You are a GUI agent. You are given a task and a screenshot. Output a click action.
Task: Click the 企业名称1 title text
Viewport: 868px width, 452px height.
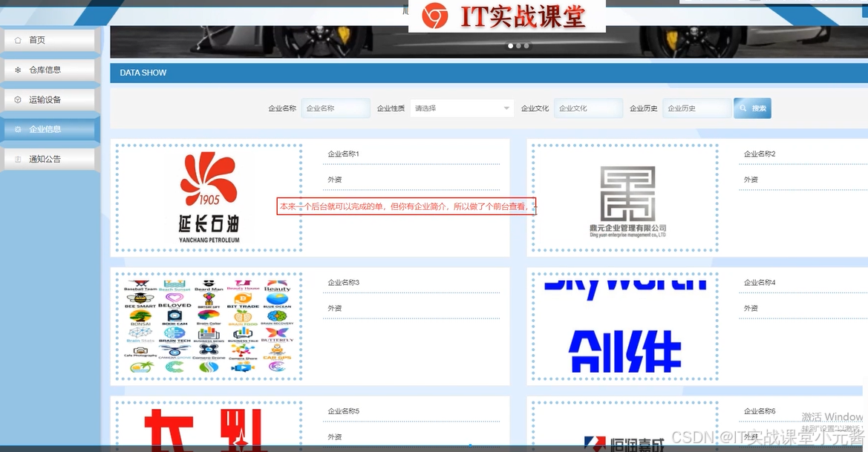(343, 154)
